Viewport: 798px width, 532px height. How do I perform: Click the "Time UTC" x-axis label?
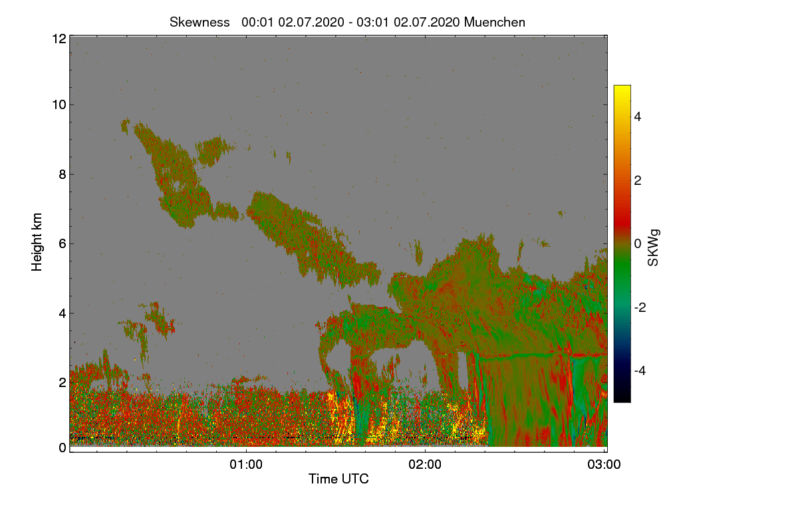tap(338, 478)
